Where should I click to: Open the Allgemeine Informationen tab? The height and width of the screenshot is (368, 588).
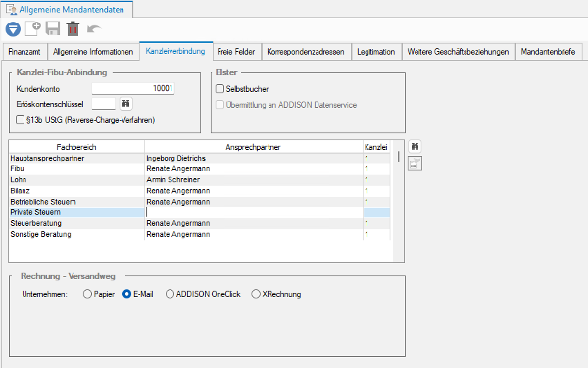pos(93,52)
